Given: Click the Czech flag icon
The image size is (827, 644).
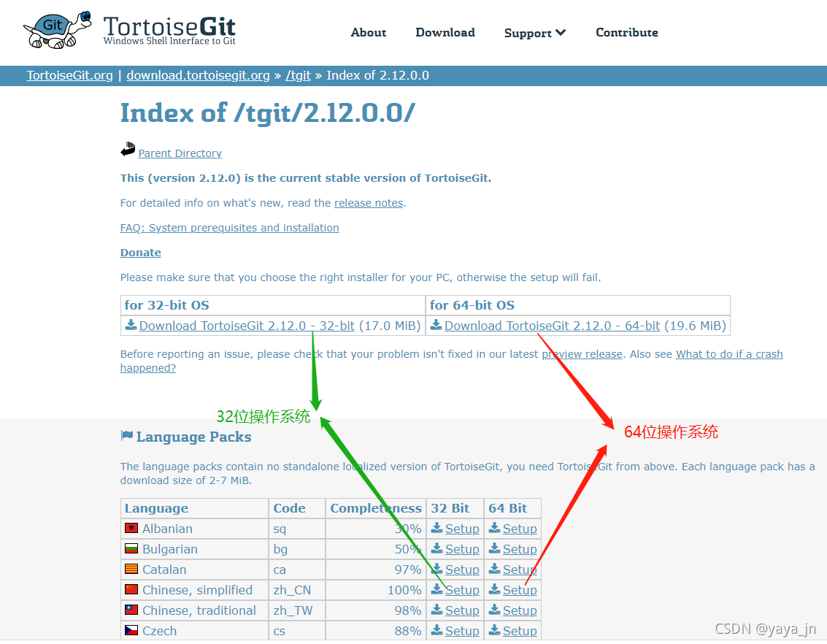Looking at the screenshot, I should (131, 630).
